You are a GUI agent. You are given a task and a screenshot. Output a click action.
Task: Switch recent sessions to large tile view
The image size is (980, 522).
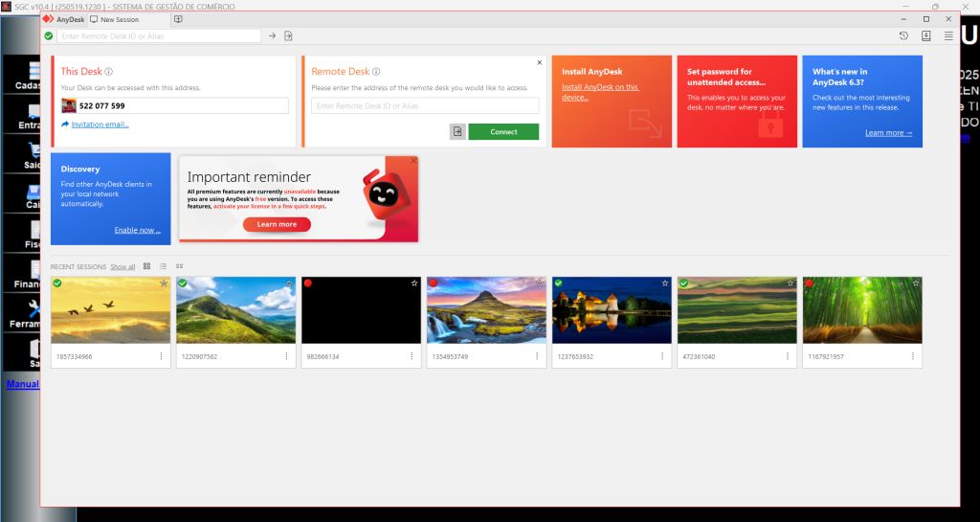tap(146, 266)
